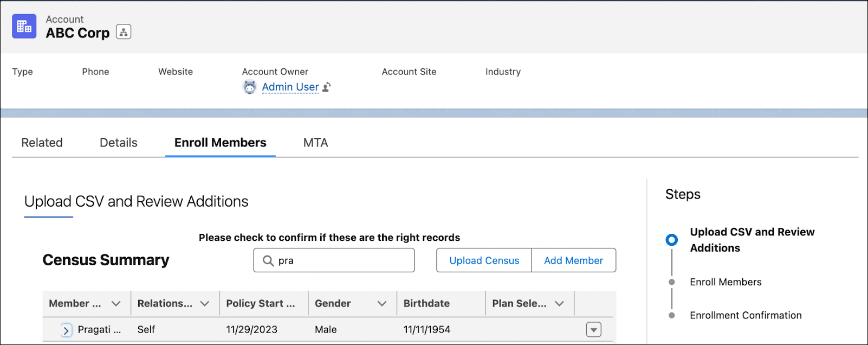Viewport: 868px width, 345px height.
Task: Open the Gender column header dropdown
Action: click(x=382, y=304)
